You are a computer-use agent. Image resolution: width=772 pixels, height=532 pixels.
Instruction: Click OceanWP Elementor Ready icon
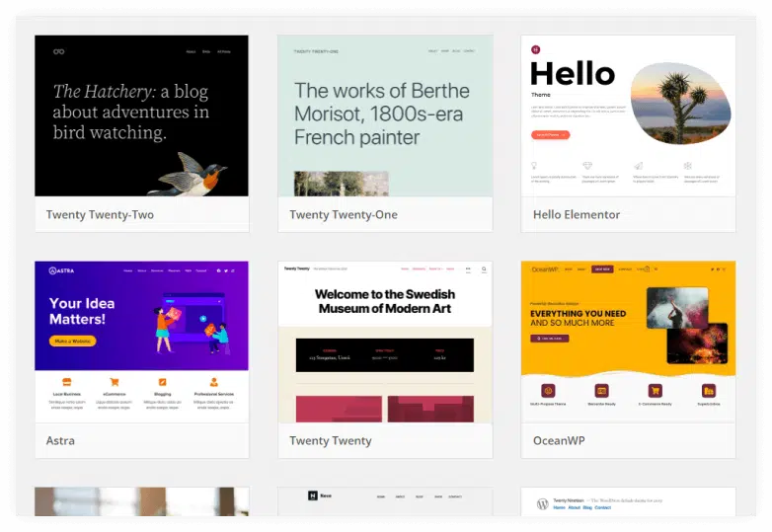(601, 391)
